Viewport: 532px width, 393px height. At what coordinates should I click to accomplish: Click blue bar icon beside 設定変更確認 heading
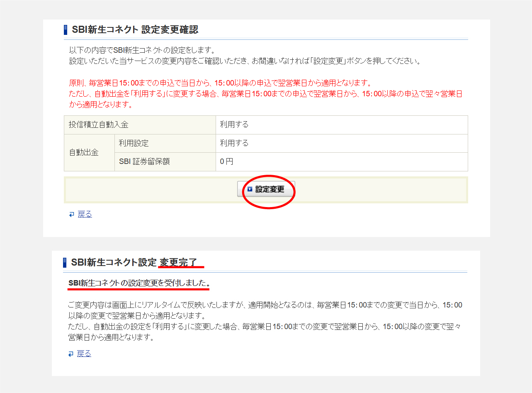(66, 30)
